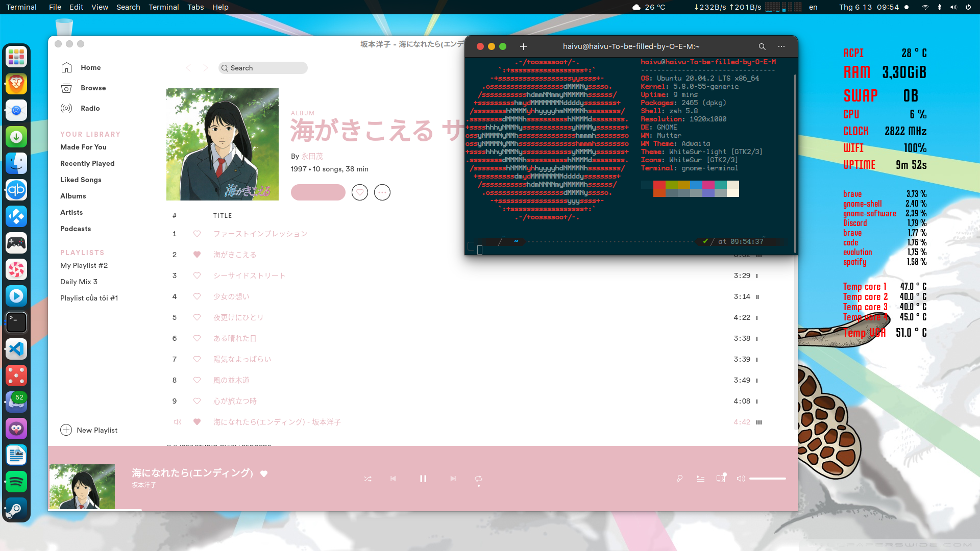The image size is (980, 551).
Task: Mute using the player speaker icon
Action: click(x=741, y=479)
